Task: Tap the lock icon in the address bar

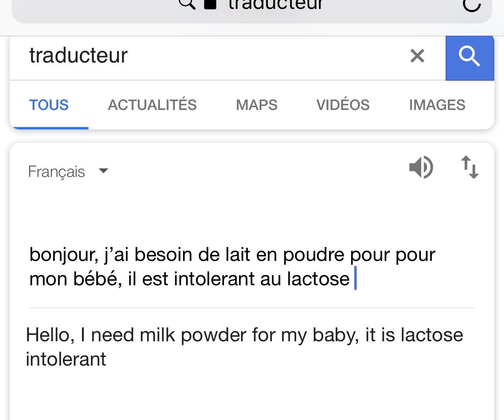Action: (210, 4)
